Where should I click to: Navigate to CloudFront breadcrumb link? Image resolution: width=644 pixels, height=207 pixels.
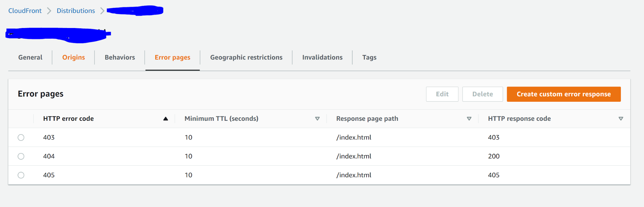click(x=25, y=11)
